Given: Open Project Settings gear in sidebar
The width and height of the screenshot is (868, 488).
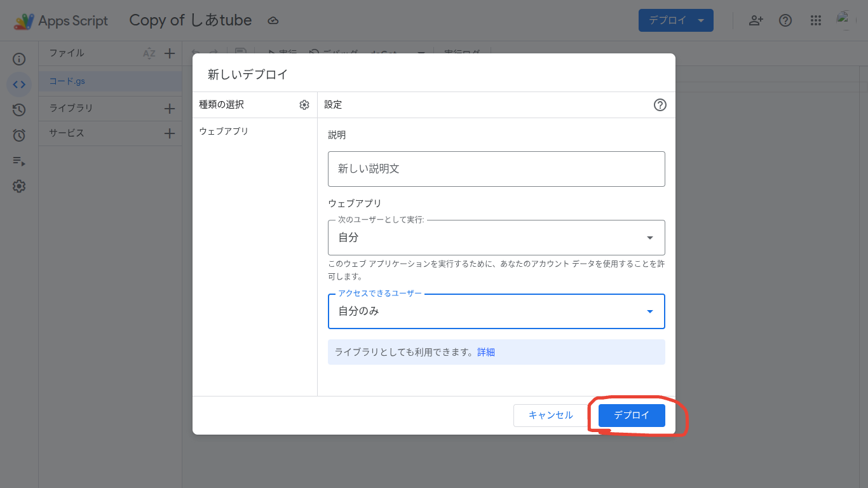Looking at the screenshot, I should click(19, 186).
